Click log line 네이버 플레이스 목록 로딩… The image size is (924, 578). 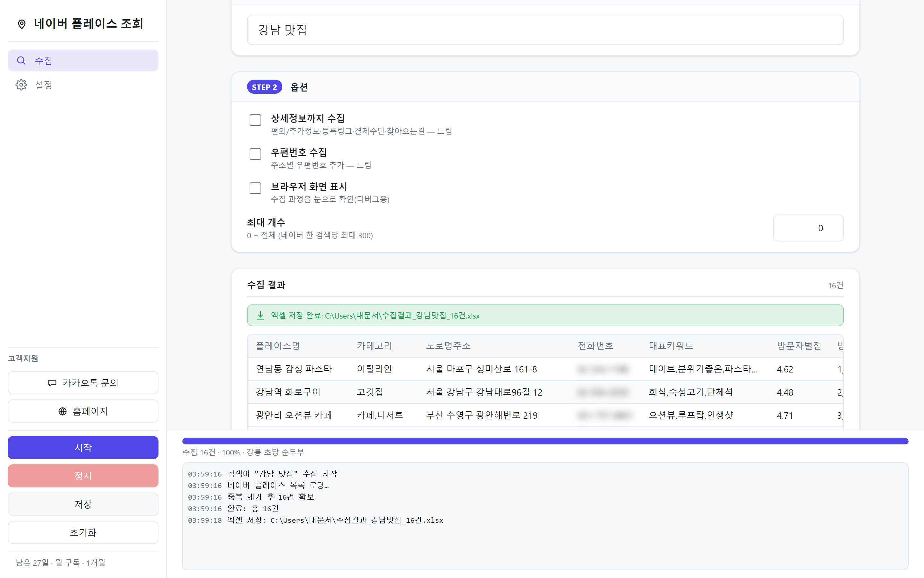[x=278, y=486]
